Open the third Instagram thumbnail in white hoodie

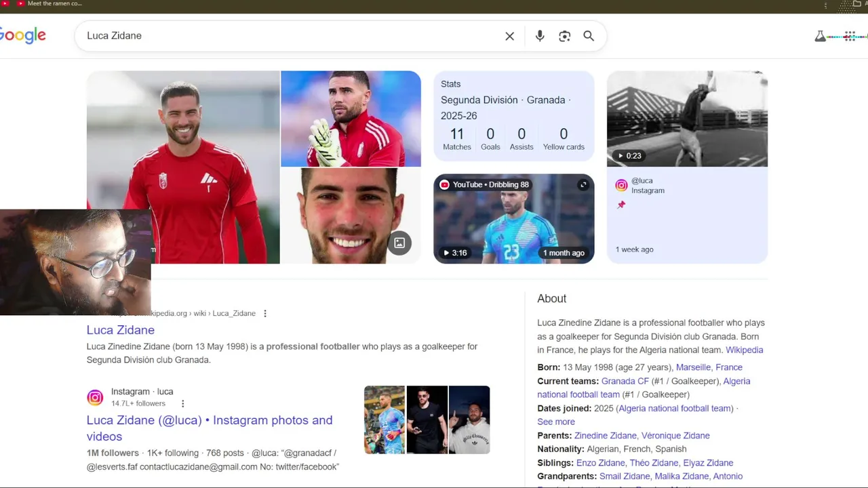(x=469, y=420)
